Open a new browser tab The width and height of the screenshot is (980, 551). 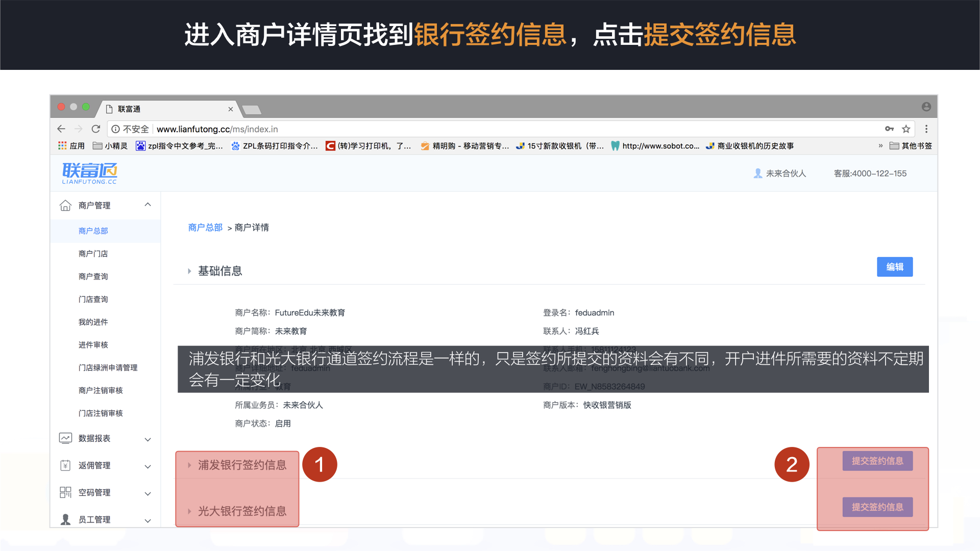point(252,110)
